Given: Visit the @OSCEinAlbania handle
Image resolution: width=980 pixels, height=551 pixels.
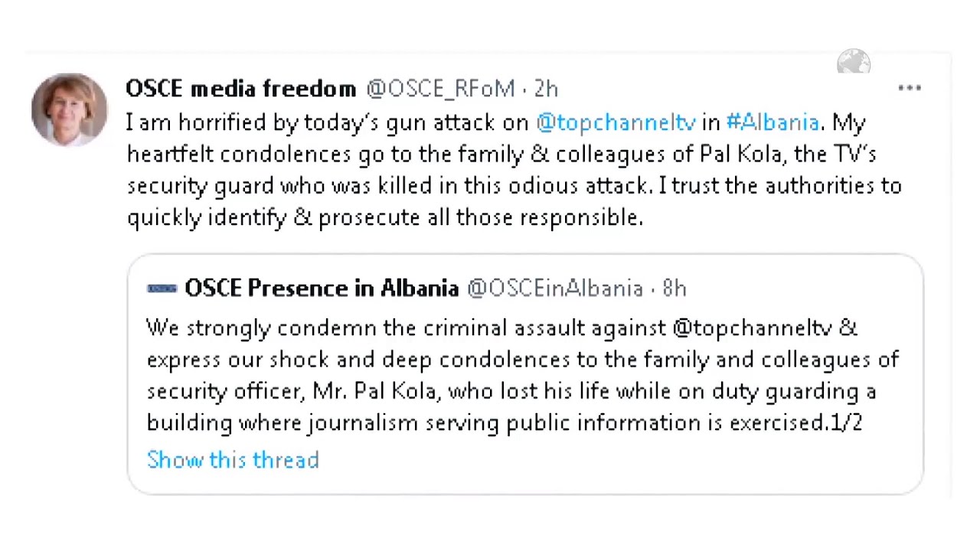Looking at the screenshot, I should (x=554, y=289).
